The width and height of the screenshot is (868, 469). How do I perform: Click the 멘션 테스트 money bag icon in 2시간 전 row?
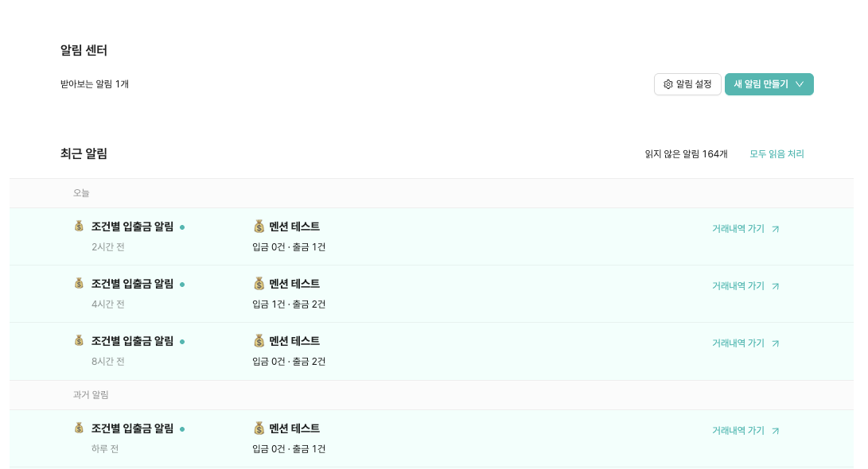tap(259, 227)
